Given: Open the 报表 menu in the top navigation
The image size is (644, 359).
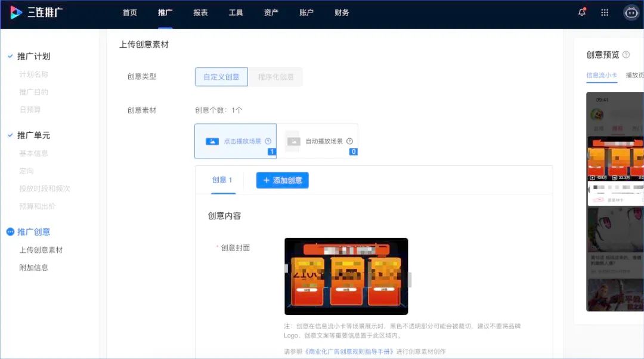Looking at the screenshot, I should (200, 13).
